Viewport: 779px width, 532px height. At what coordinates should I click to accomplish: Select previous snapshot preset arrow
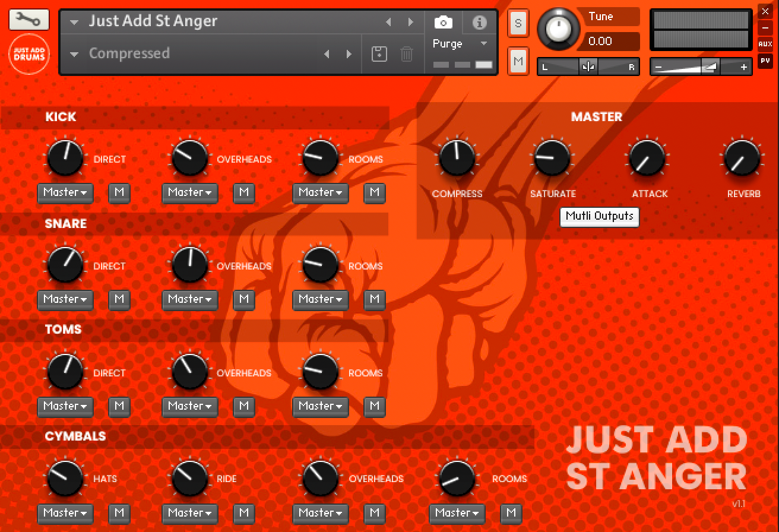click(327, 54)
